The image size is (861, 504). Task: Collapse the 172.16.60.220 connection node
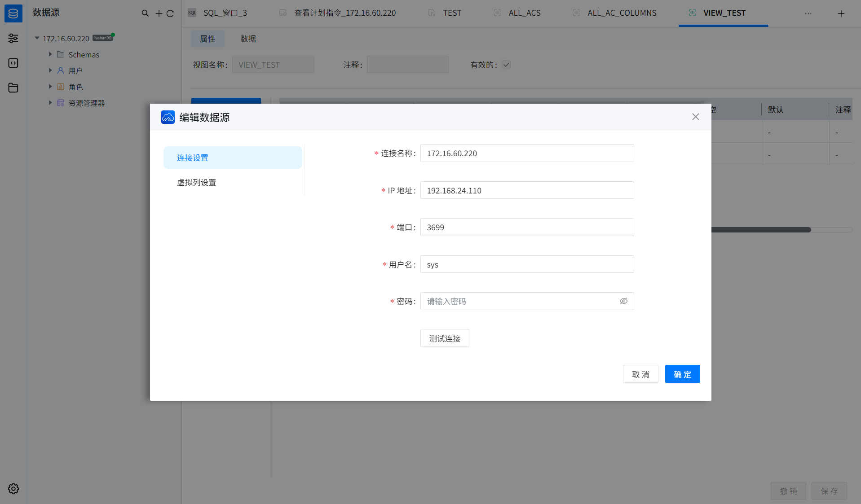[x=37, y=38]
